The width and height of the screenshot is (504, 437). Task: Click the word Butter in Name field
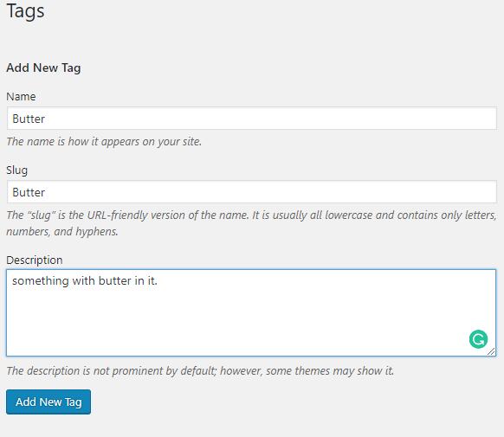pos(29,119)
